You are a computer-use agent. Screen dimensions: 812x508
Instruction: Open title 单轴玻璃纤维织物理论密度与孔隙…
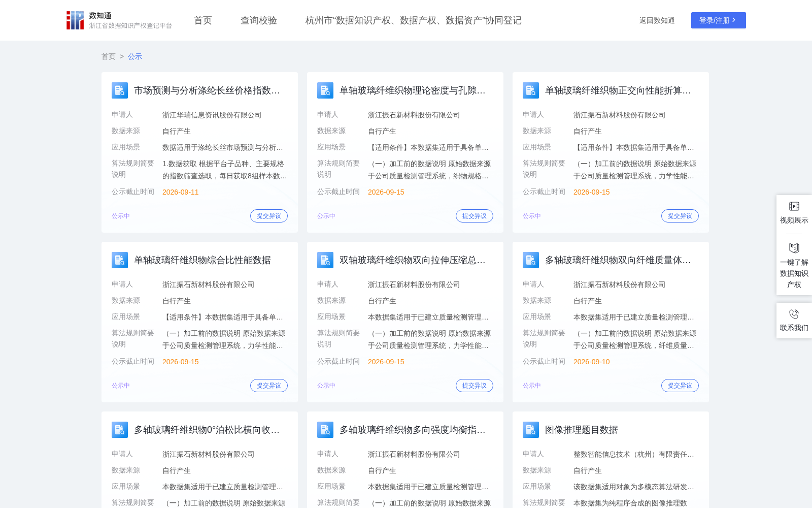click(413, 90)
